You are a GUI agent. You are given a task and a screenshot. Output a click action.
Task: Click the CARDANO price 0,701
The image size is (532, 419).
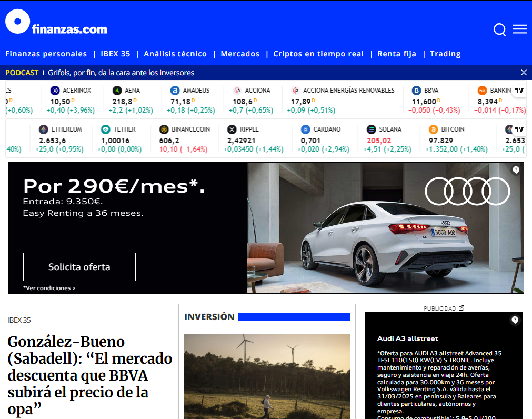(310, 141)
